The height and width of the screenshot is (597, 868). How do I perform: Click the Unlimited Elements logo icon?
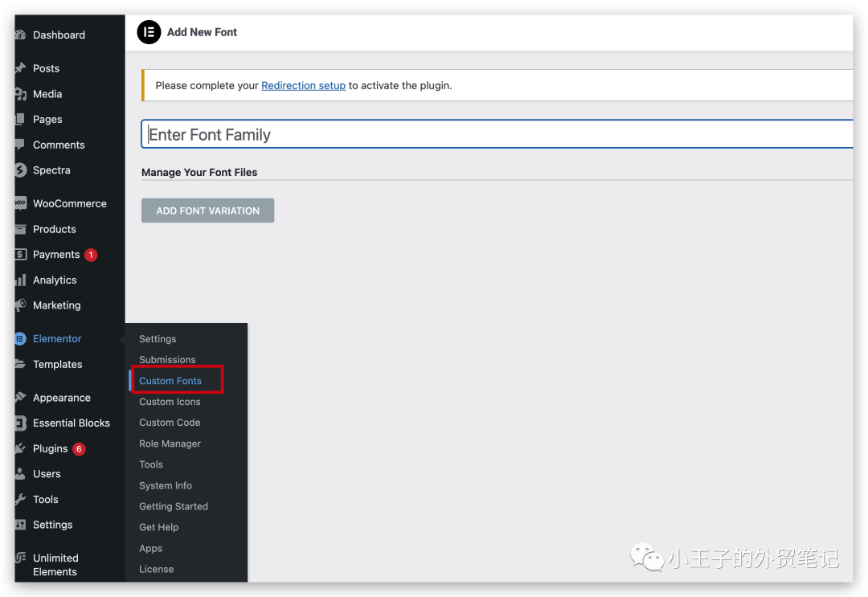pyautogui.click(x=20, y=558)
